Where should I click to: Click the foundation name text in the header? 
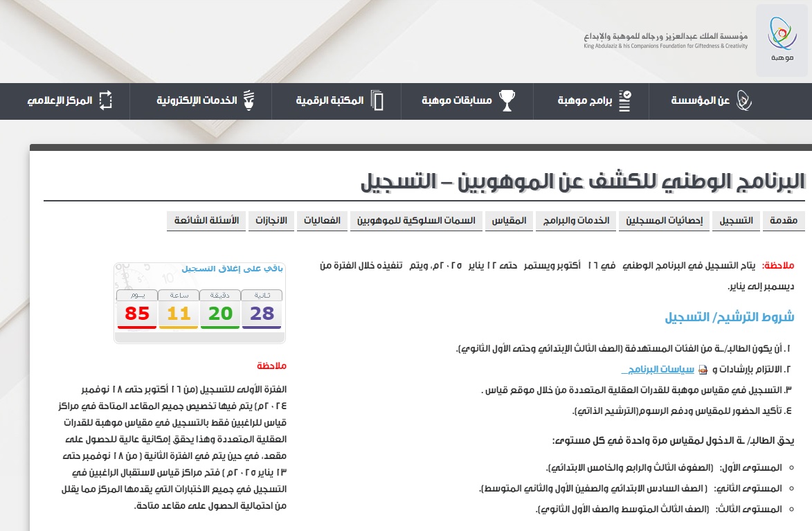[666, 40]
